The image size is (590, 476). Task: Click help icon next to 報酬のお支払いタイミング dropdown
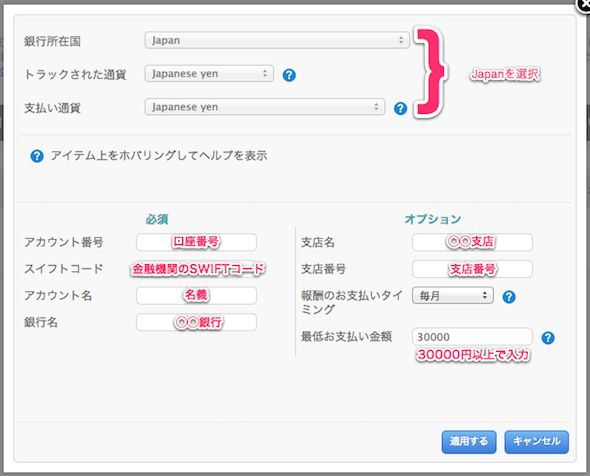point(509,297)
